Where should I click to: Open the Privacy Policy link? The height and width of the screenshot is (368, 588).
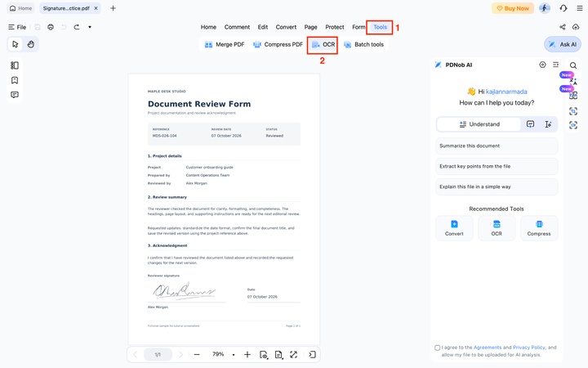click(x=529, y=348)
